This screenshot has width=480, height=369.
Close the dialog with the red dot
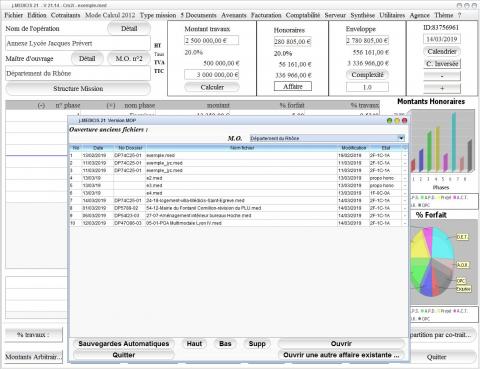click(405, 121)
